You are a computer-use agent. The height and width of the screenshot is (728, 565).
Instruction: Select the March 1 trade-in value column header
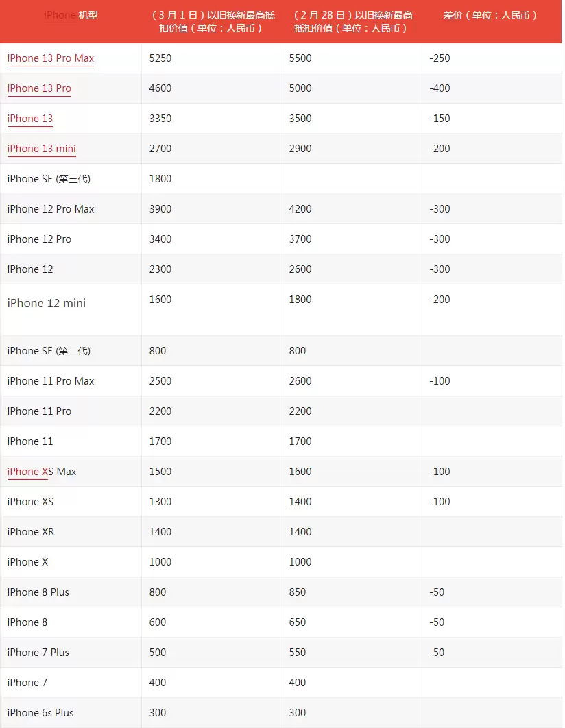[x=212, y=22]
